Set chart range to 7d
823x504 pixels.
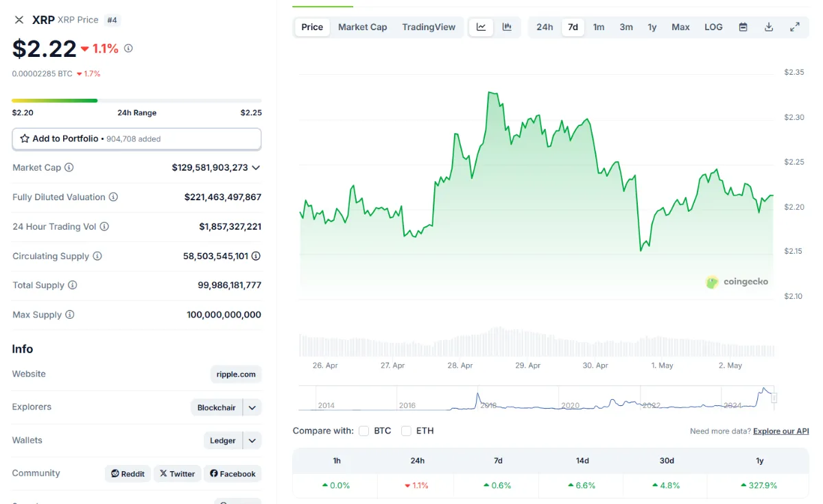pos(573,27)
